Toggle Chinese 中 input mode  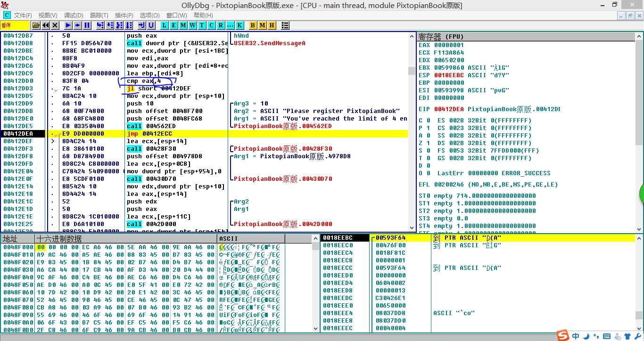pyautogui.click(x=576, y=336)
